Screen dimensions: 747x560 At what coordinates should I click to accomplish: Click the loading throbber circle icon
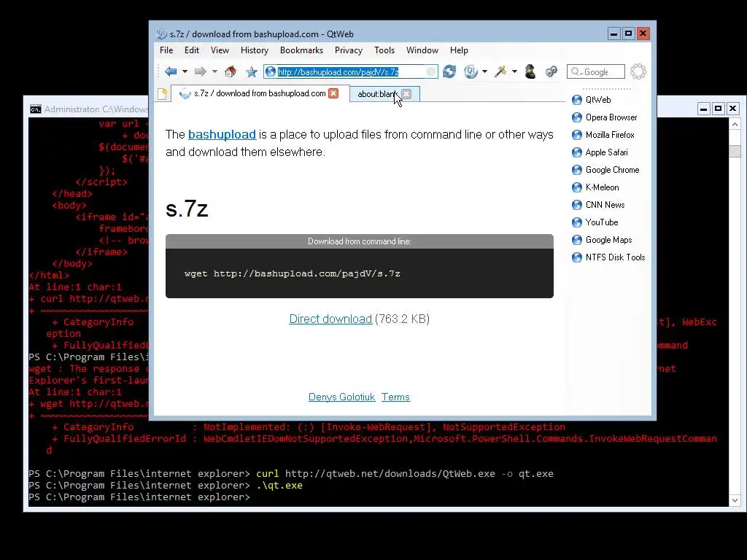coord(638,71)
